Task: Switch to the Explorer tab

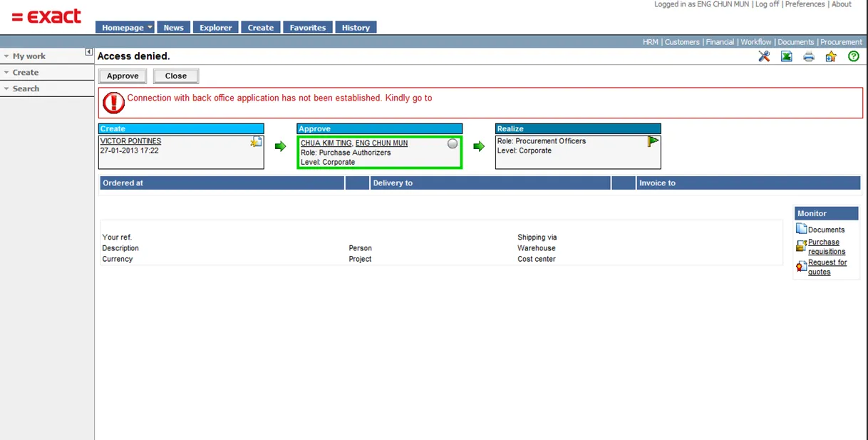Action: pyautogui.click(x=216, y=28)
